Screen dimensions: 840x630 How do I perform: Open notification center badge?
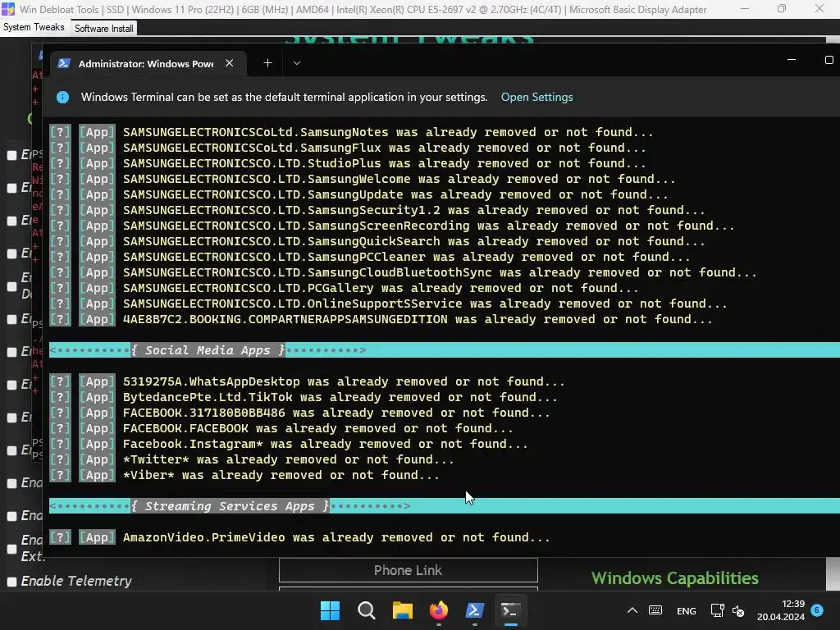point(817,610)
